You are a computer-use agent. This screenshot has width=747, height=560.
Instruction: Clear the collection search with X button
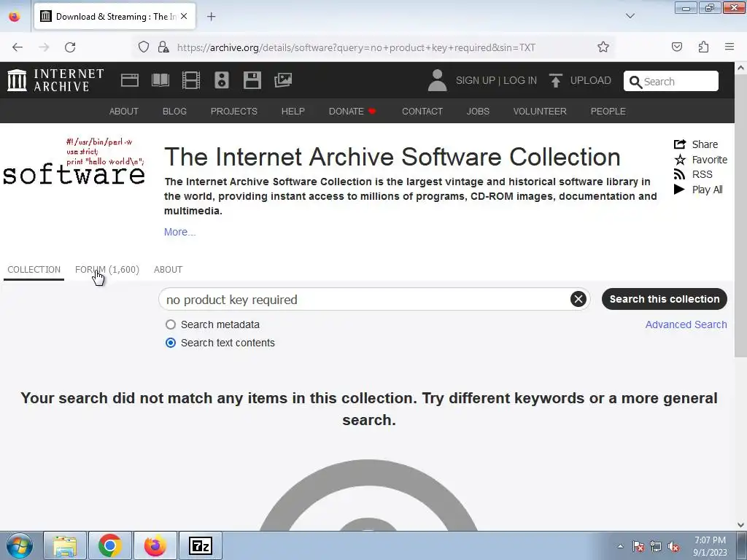pyautogui.click(x=578, y=299)
